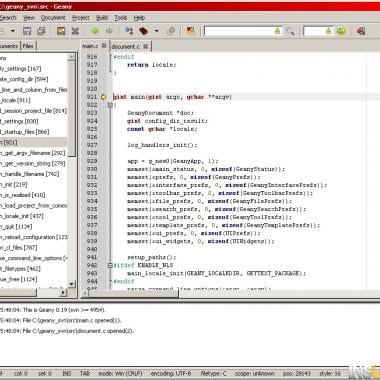
Task: Open the Document menu
Action: click(x=53, y=18)
